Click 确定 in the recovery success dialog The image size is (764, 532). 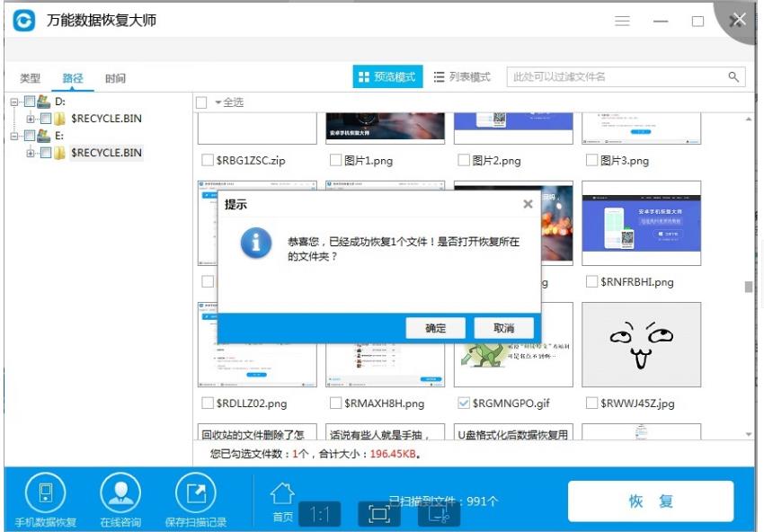tap(435, 328)
